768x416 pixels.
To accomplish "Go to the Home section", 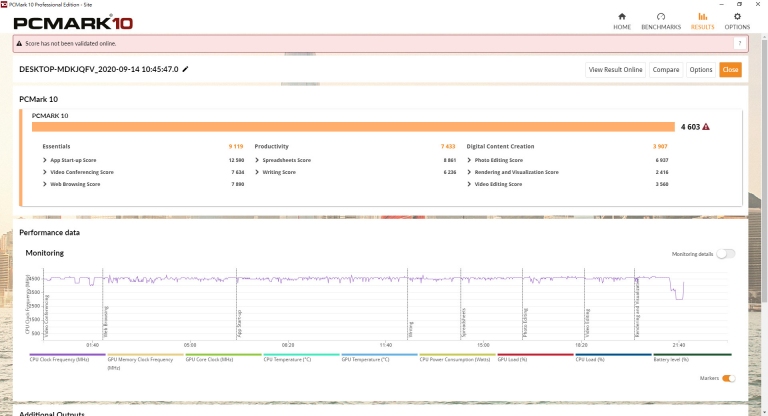I will tap(622, 22).
